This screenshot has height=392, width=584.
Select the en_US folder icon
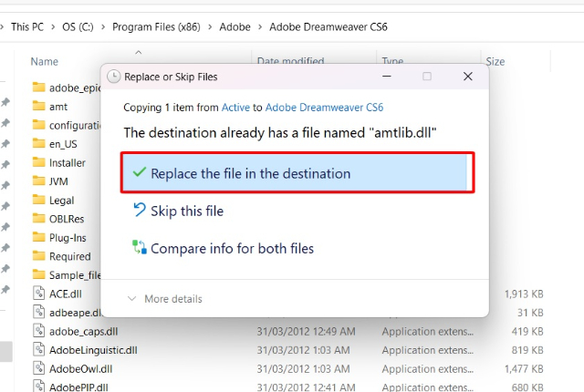pos(38,143)
